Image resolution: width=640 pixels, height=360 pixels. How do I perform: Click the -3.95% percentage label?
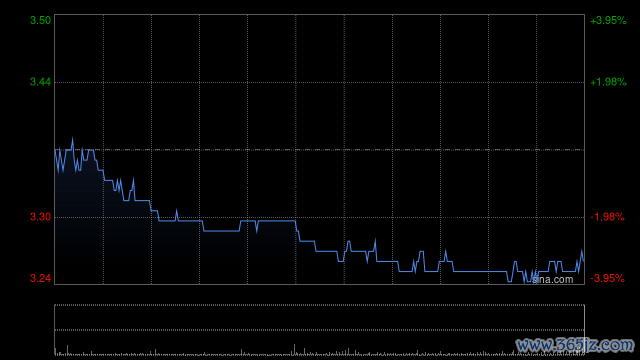click(607, 278)
